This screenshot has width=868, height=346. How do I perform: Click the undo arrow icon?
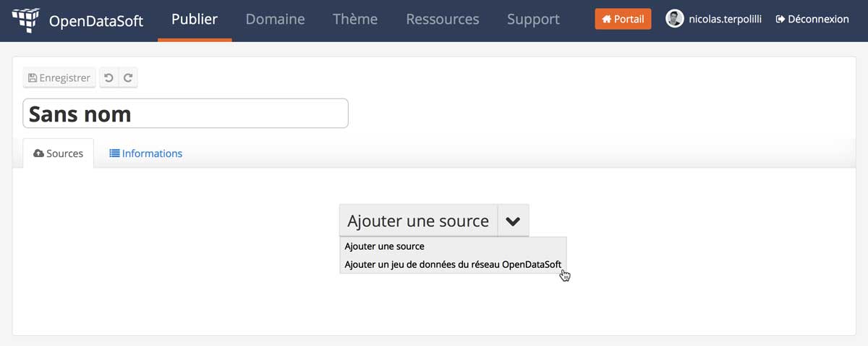click(109, 77)
